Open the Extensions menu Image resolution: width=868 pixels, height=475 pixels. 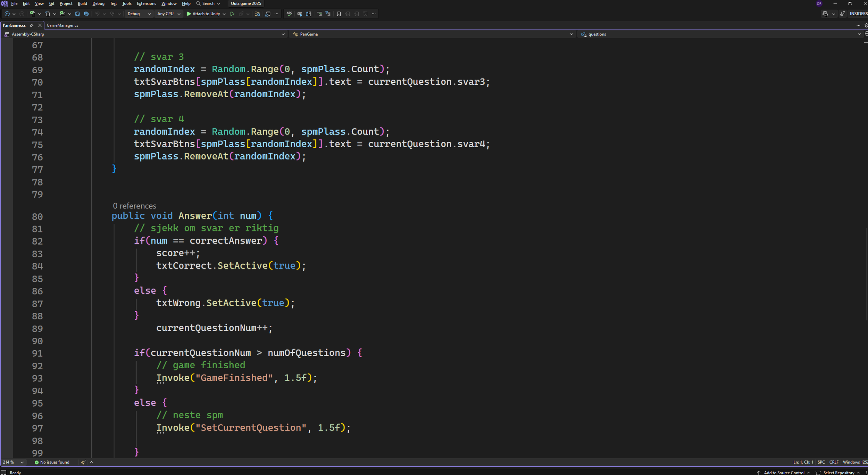point(146,3)
